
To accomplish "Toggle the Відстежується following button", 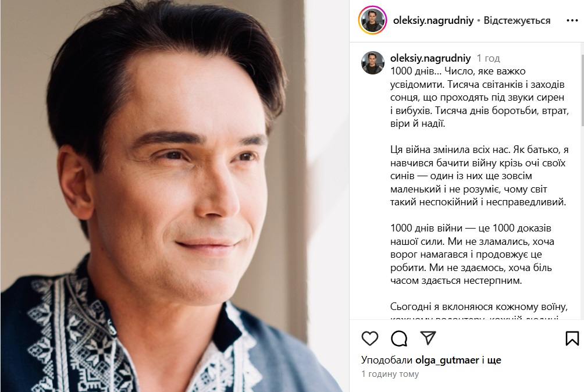I will (517, 20).
